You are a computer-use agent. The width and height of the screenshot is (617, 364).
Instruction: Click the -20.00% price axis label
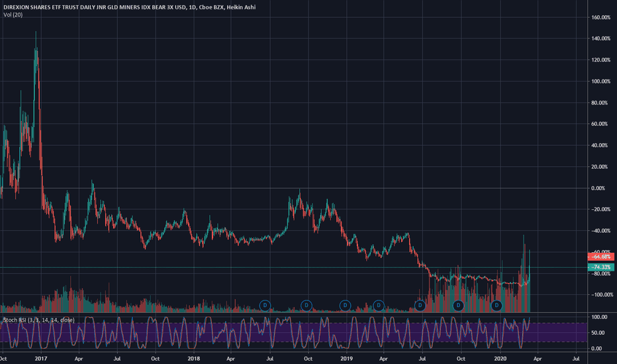pyautogui.click(x=601, y=209)
